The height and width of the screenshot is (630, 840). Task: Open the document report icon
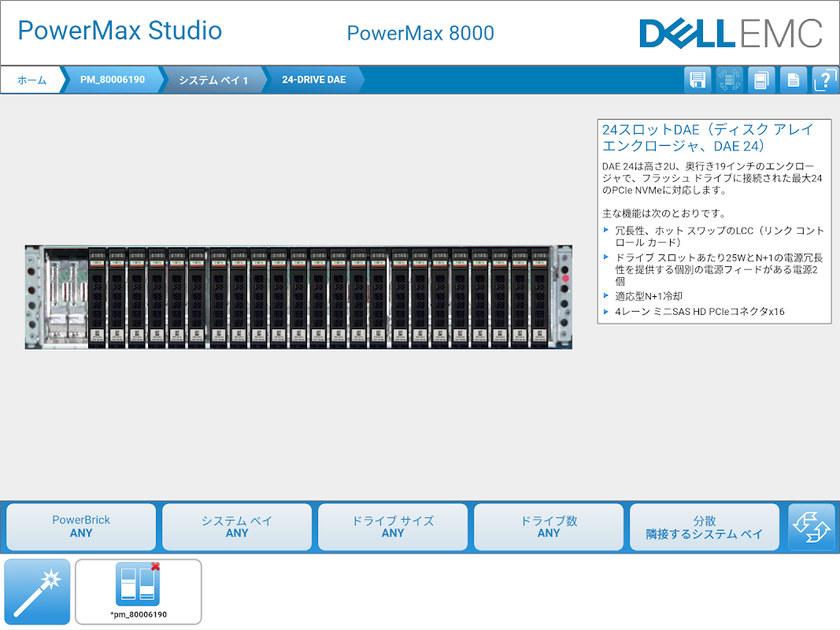click(794, 80)
